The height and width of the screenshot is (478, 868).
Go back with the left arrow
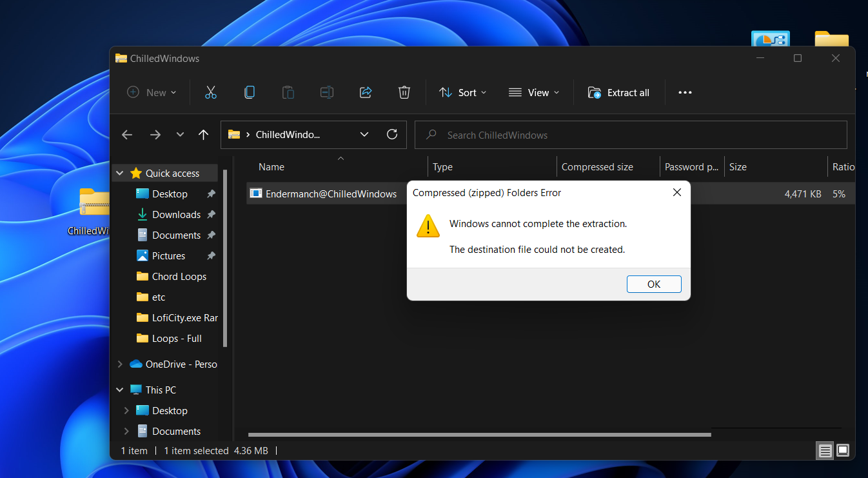coord(127,135)
